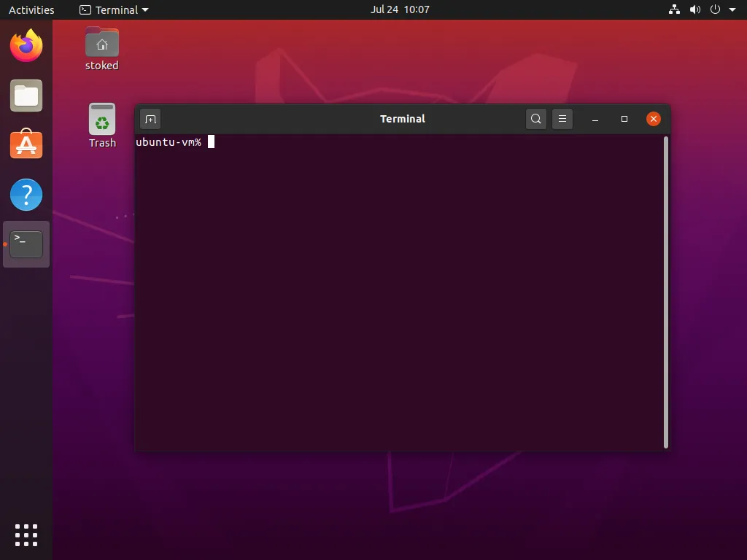The image size is (747, 560).
Task: Open the Files manager in dock
Action: [x=26, y=96]
